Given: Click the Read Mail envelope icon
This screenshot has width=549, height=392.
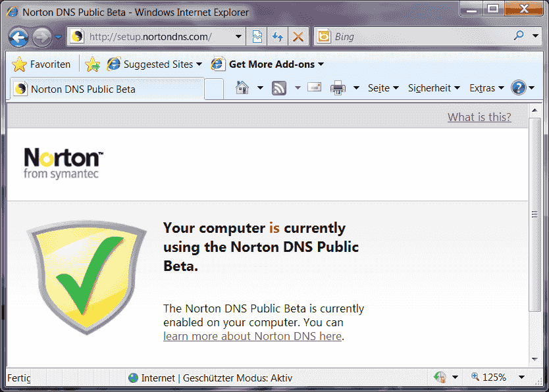Looking at the screenshot, I should pos(315,87).
